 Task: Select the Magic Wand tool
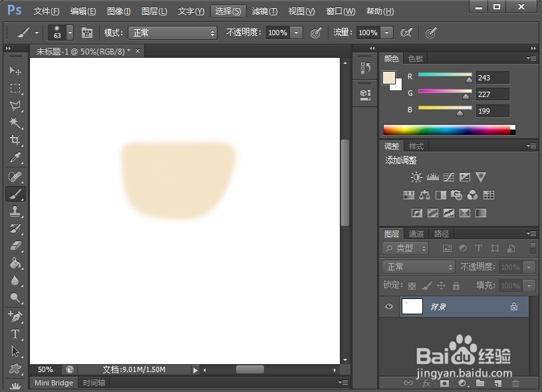click(x=15, y=123)
